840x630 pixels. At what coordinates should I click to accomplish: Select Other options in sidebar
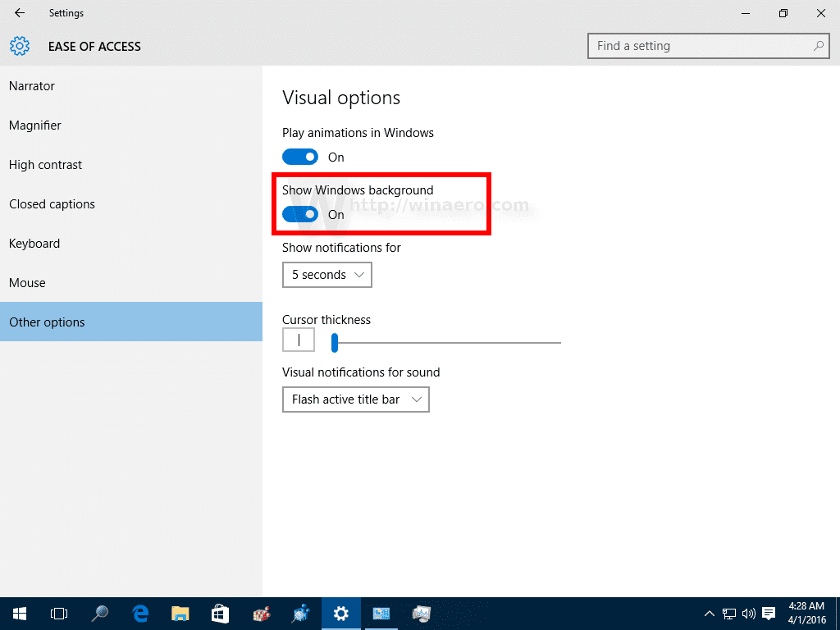tap(131, 322)
